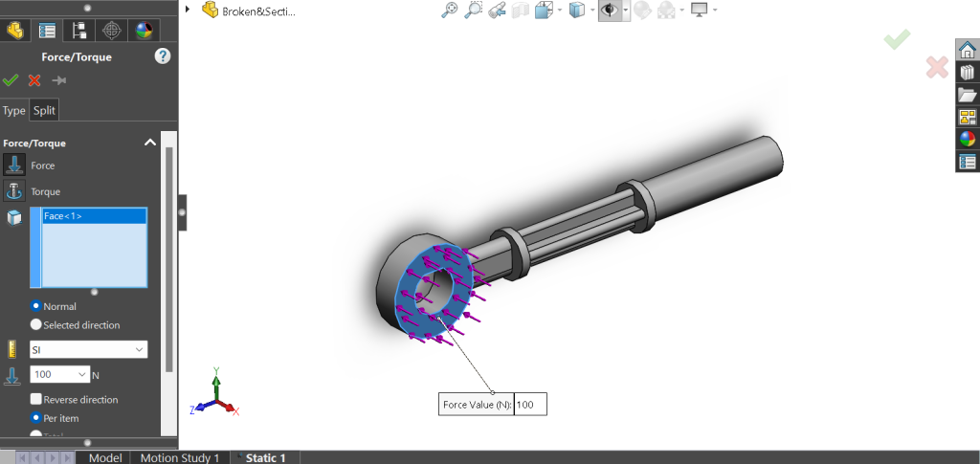Choose the Selected direction radio option
The image size is (980, 464).
click(x=36, y=325)
